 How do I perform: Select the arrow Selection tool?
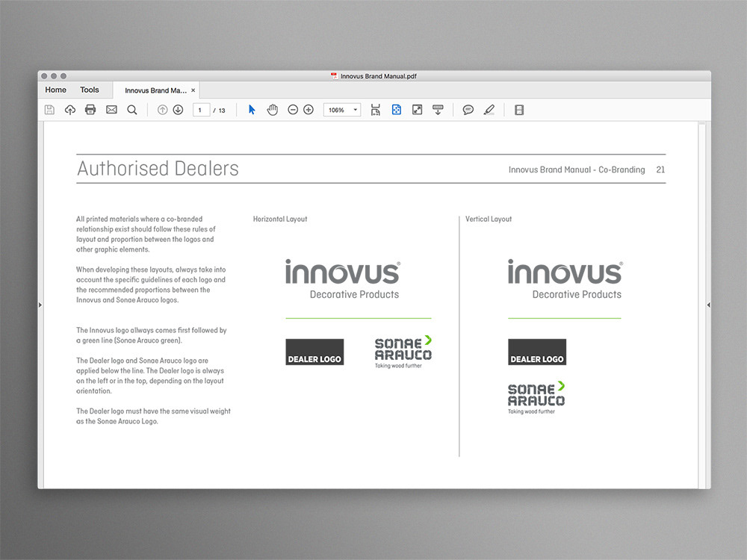[252, 110]
